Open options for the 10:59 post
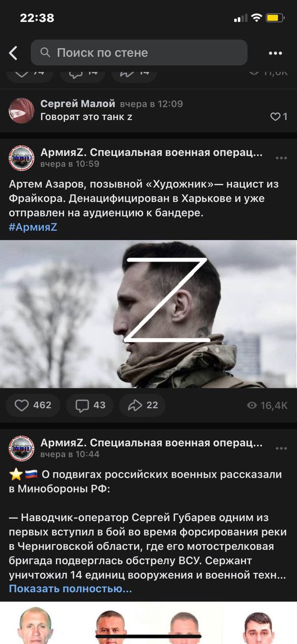The width and height of the screenshot is (297, 644). tap(281, 158)
